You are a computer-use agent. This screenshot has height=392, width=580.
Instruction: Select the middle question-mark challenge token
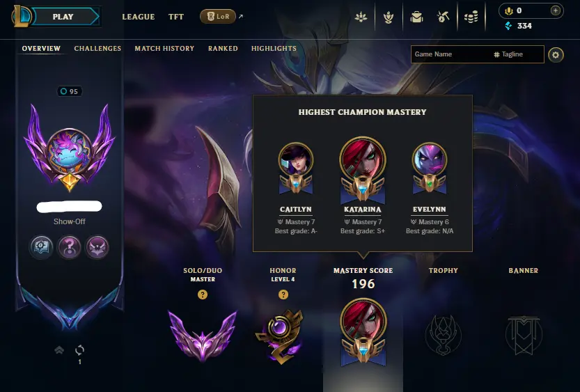click(69, 247)
